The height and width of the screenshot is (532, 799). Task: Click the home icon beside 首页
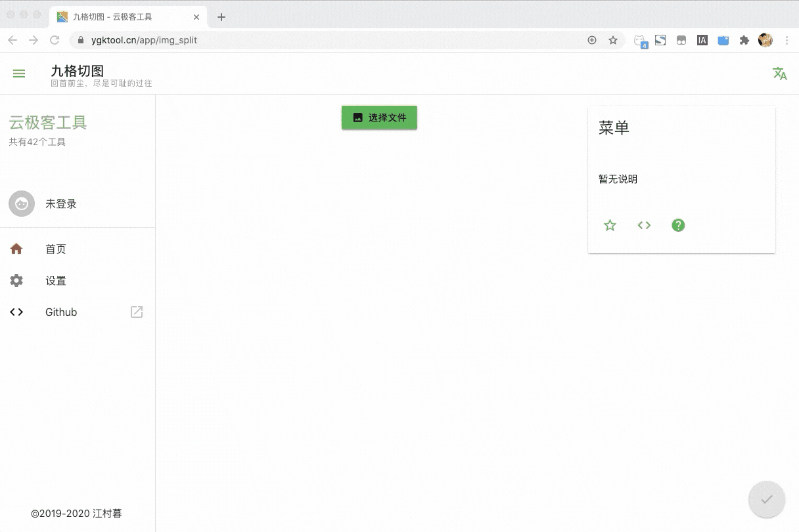click(16, 249)
